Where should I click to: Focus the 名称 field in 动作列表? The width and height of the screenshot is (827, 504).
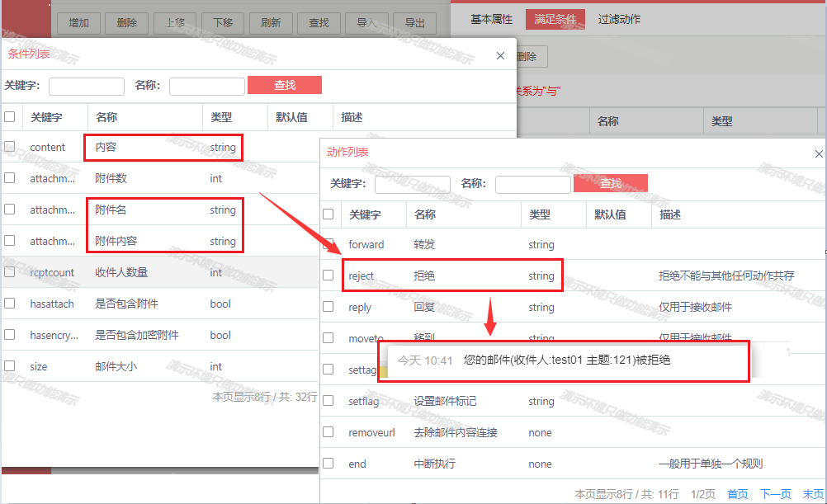[x=532, y=184]
